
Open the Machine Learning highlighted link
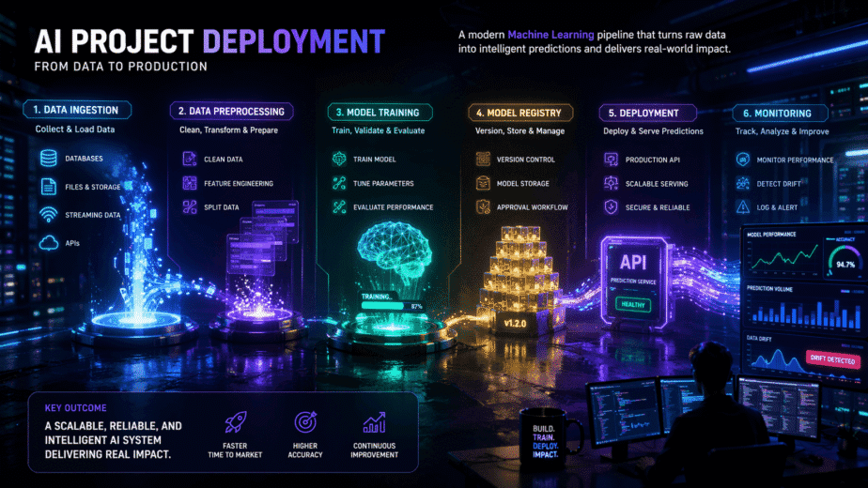[550, 35]
